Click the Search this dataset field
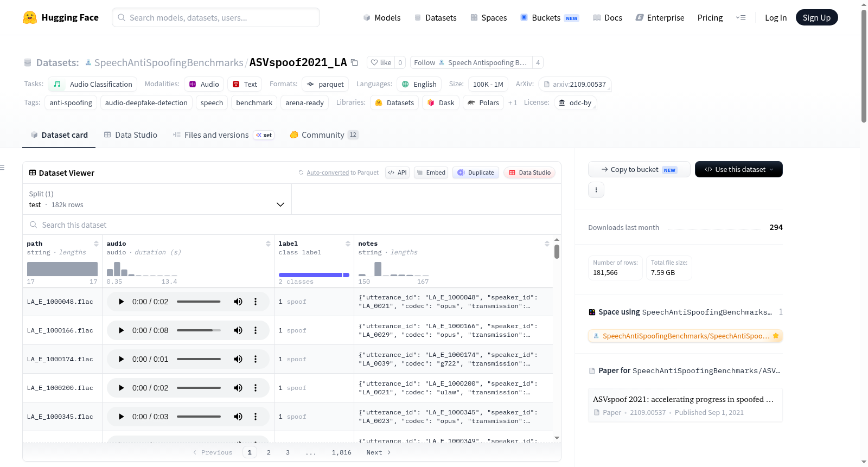 292,225
